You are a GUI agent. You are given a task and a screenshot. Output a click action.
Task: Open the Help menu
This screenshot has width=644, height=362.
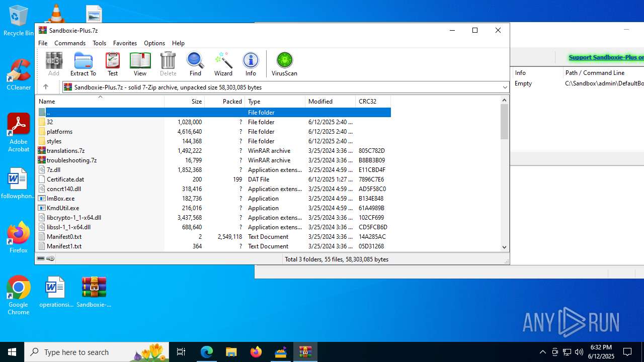(x=178, y=43)
